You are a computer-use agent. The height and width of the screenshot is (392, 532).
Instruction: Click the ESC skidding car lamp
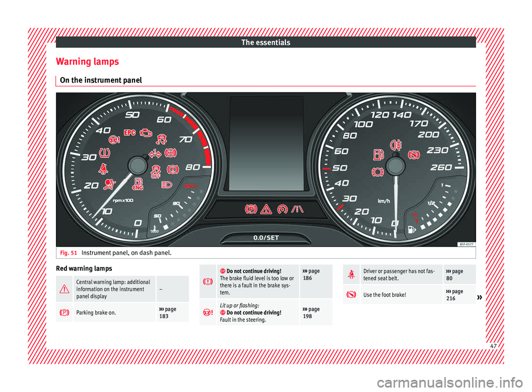pos(161,138)
